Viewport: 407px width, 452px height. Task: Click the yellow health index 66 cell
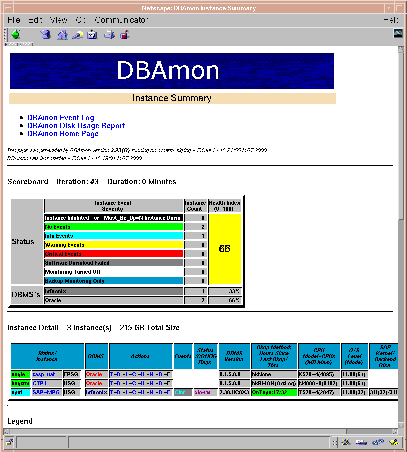(225, 249)
